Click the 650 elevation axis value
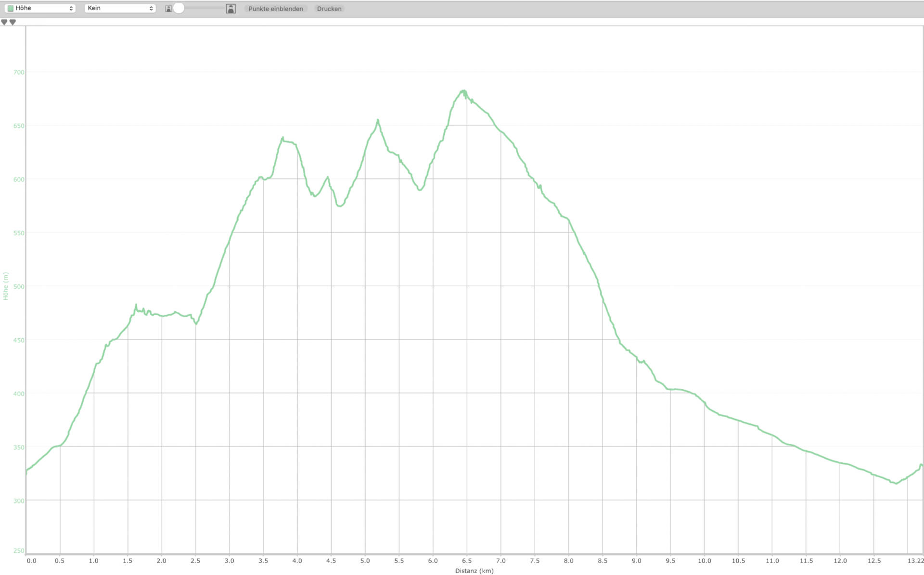The height and width of the screenshot is (575, 924). [x=19, y=126]
